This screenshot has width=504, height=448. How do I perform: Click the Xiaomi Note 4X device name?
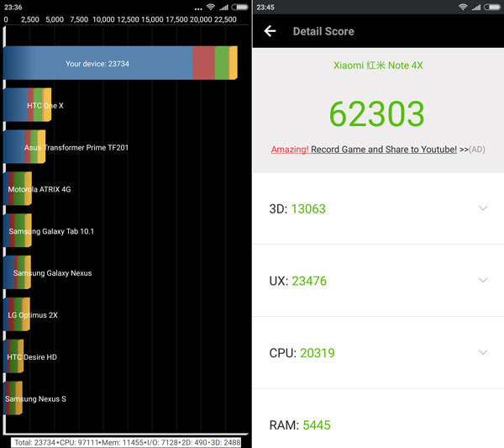378,66
